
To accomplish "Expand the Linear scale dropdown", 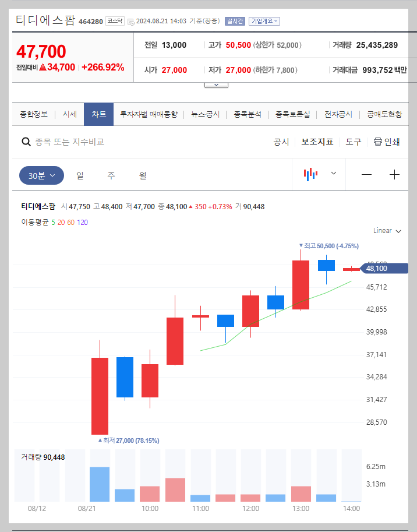I will coord(386,231).
